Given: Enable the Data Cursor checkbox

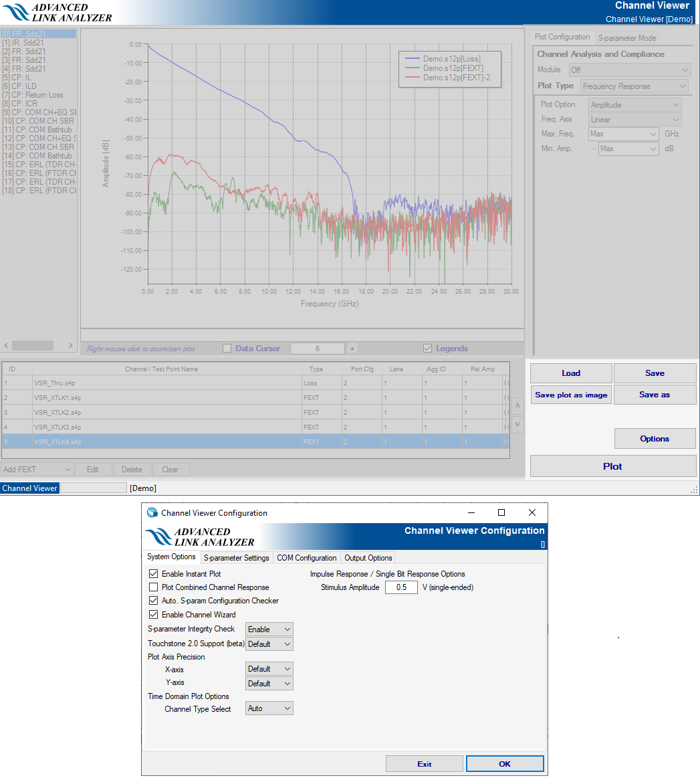Looking at the screenshot, I should [x=227, y=349].
